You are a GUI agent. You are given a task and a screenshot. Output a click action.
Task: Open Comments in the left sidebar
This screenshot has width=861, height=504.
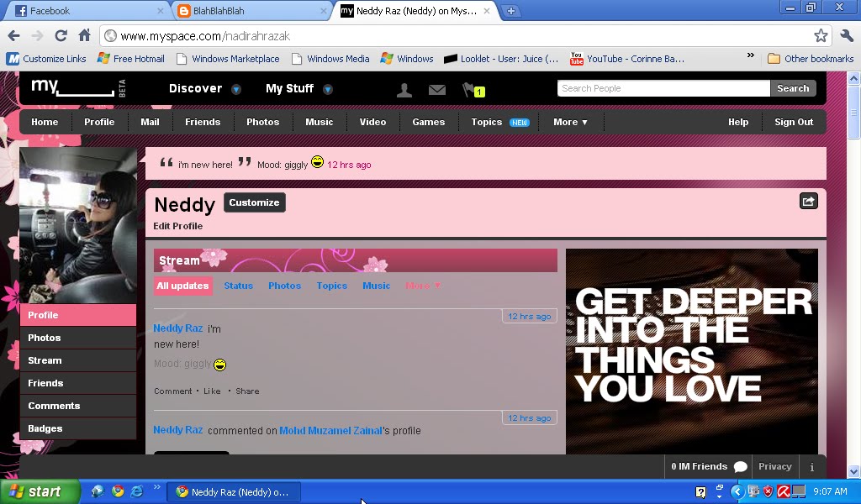[x=78, y=406]
